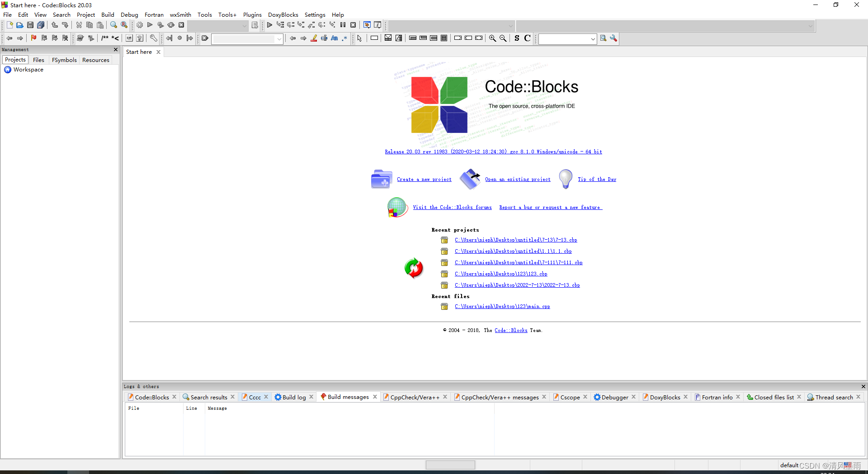
Task: Toggle the comment C button
Action: tap(528, 38)
